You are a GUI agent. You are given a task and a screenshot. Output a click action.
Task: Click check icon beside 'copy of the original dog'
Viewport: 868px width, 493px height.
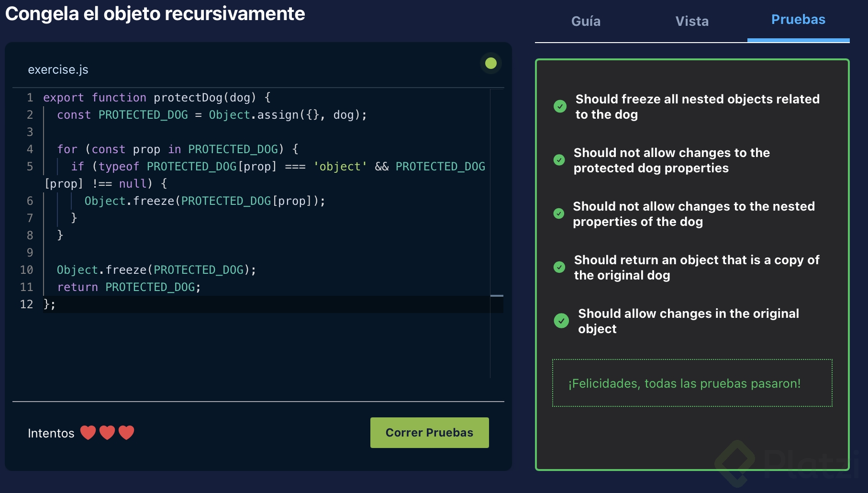(x=559, y=267)
